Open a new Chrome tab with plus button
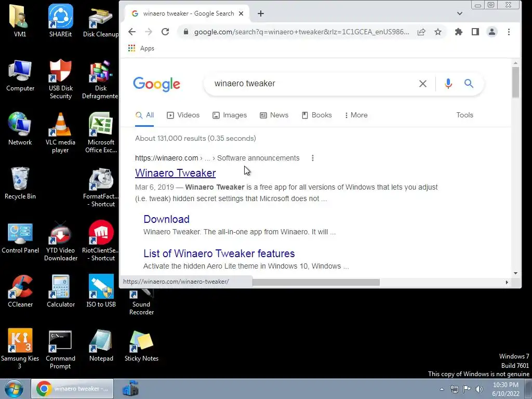The width and height of the screenshot is (532, 399). 261,14
